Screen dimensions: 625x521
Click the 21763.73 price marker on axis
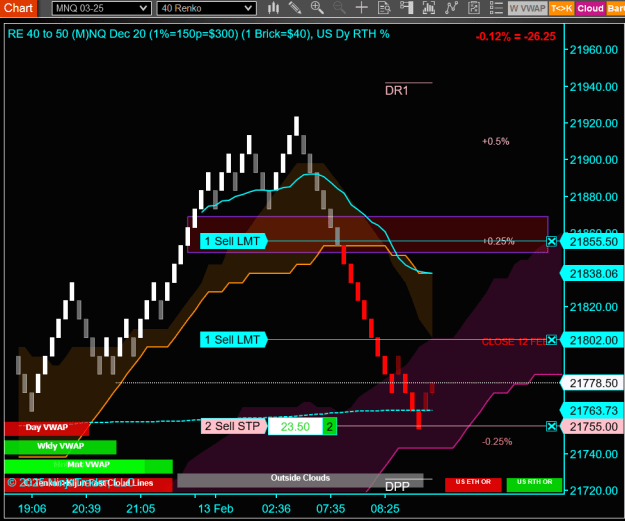[x=593, y=410]
